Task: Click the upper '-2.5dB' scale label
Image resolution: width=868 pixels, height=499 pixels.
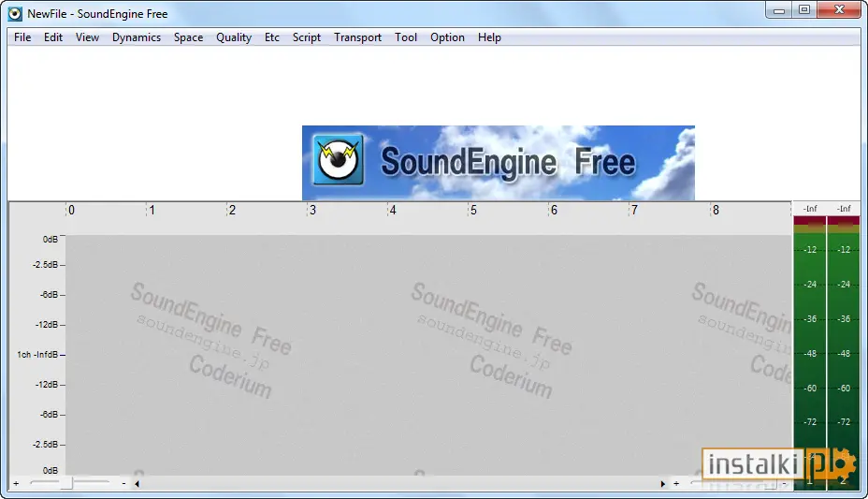Action: click(46, 265)
